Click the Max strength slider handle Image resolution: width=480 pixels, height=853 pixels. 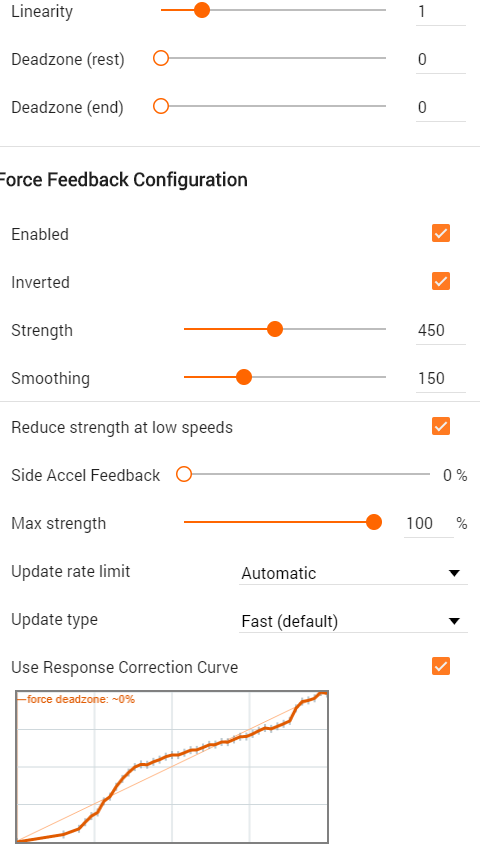click(x=374, y=522)
